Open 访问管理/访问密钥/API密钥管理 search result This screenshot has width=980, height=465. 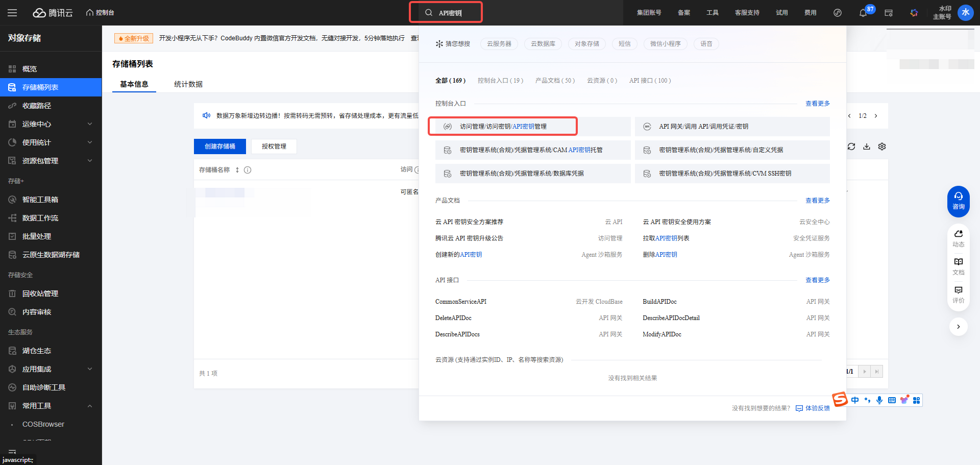[502, 126]
